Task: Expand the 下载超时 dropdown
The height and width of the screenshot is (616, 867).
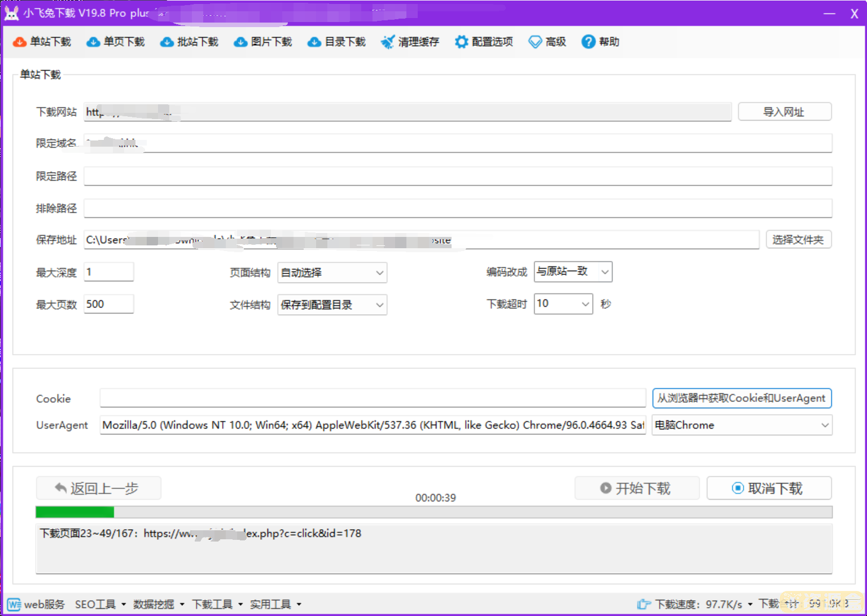Action: 563,304
